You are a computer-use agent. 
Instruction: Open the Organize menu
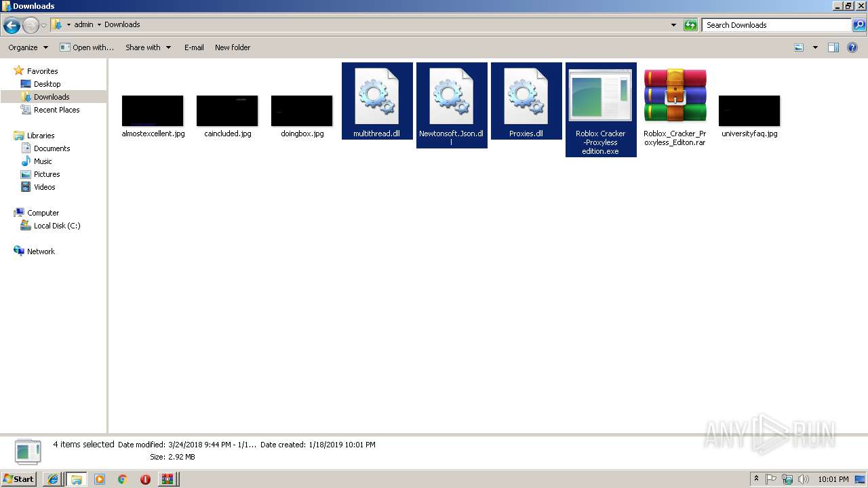[x=28, y=47]
